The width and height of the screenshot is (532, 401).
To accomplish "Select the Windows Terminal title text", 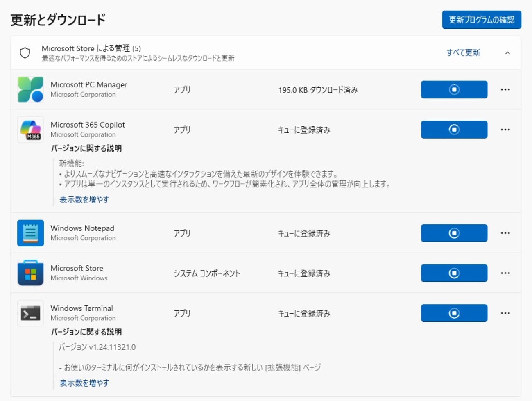I will pos(82,308).
